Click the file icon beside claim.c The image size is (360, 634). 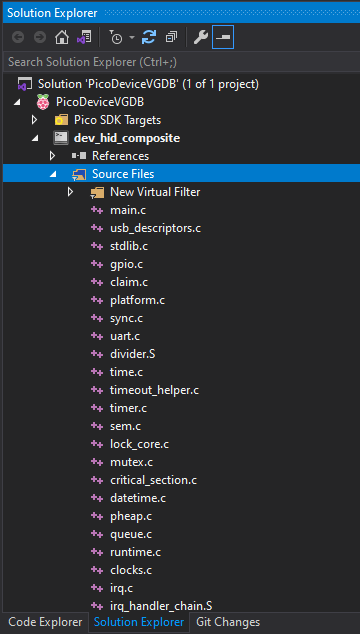point(97,282)
